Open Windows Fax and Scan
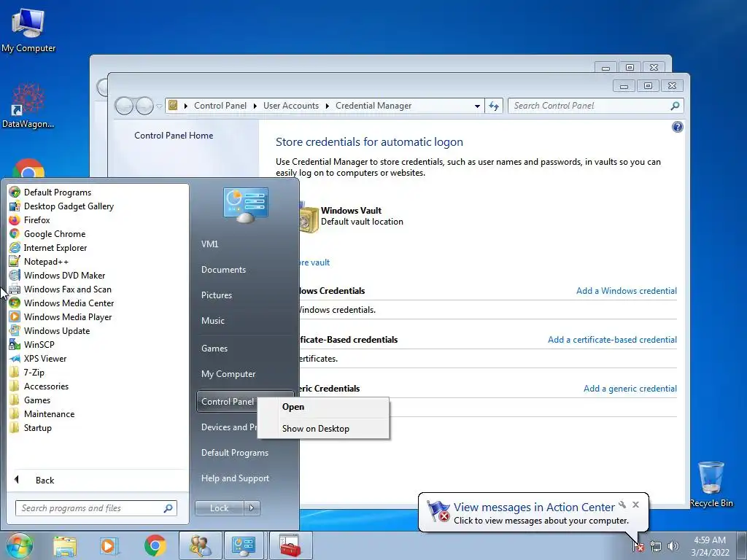Screen dimensions: 747x560 point(67,289)
